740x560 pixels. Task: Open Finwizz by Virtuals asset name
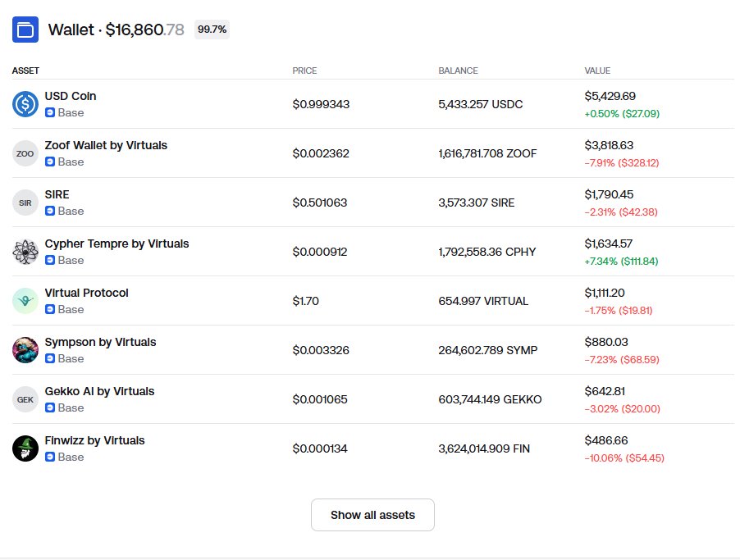coord(95,440)
